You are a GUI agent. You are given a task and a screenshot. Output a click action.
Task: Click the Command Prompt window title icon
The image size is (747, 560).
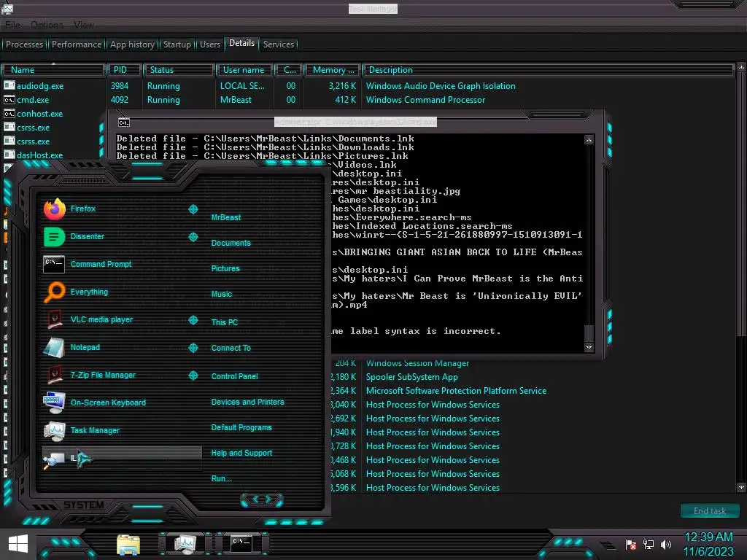click(124, 122)
